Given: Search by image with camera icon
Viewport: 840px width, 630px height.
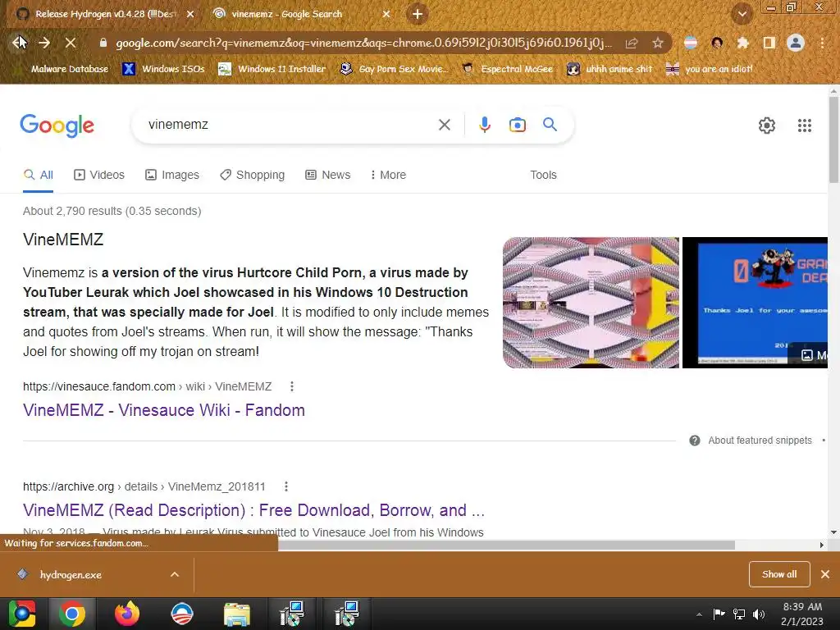Looking at the screenshot, I should (x=517, y=125).
